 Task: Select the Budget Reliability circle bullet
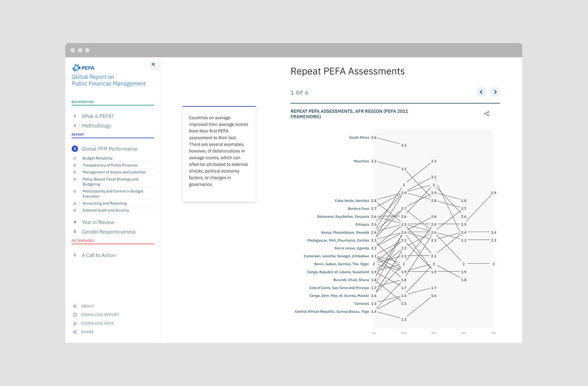pos(75,158)
